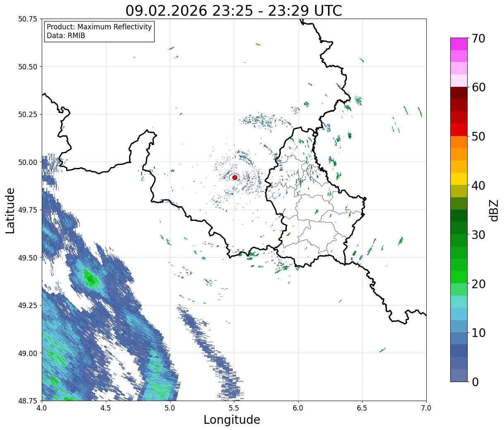Pick the bright red band just above 50 dBZ
The width and height of the screenshot is (504, 430).
(459, 130)
